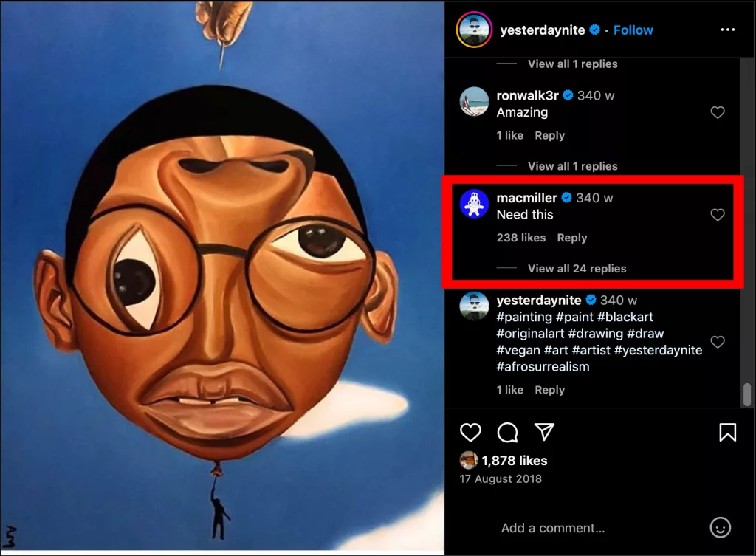756x556 pixels.
Task: Reply to ronwalk3r's comment
Action: click(549, 136)
